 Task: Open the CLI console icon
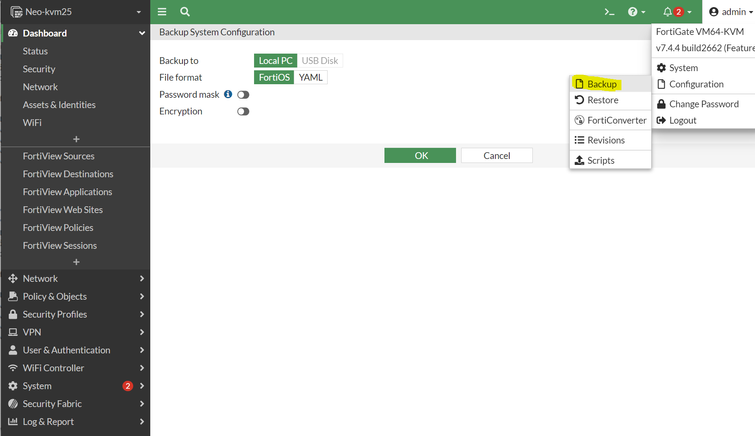click(610, 12)
